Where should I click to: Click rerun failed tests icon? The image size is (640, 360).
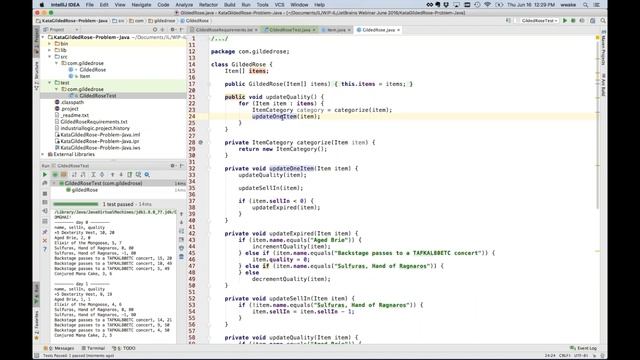45,183
